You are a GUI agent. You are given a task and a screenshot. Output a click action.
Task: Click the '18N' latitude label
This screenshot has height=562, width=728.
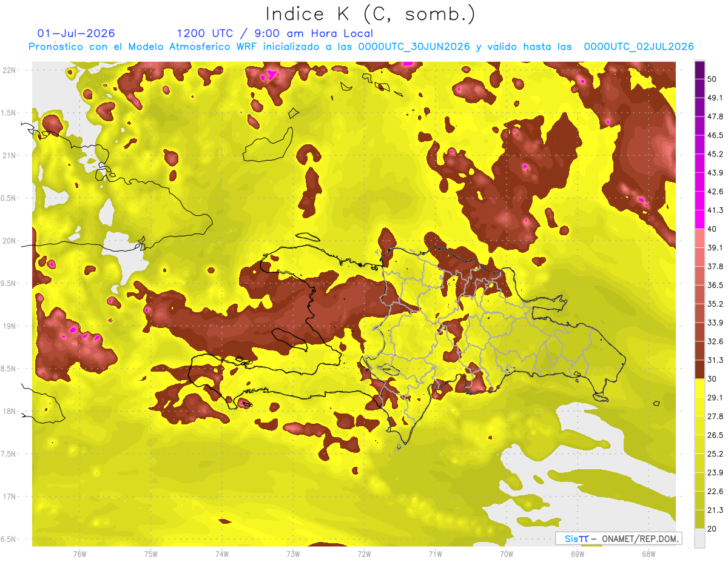tap(9, 412)
